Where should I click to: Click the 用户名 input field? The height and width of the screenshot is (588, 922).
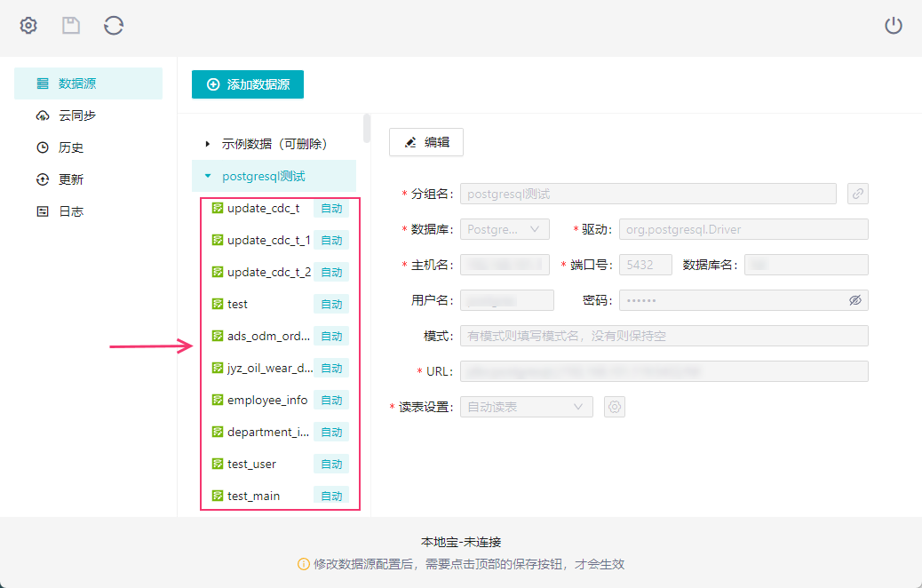point(507,300)
